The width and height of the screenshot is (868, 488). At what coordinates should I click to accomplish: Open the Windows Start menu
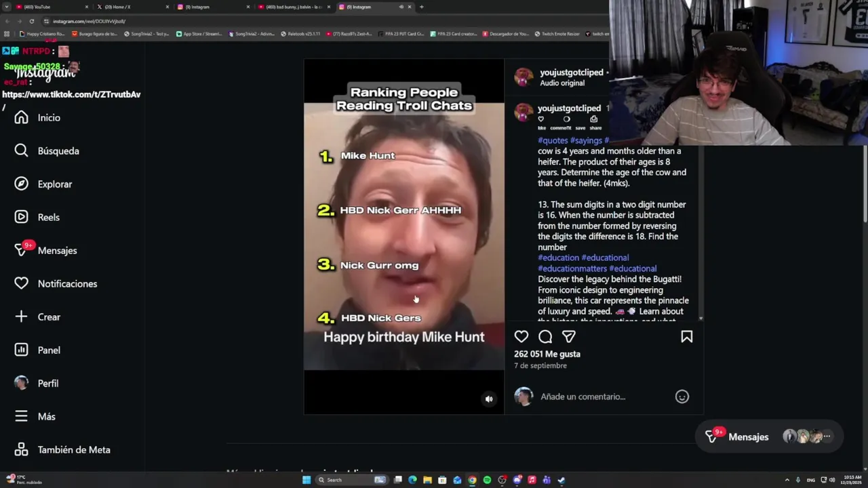click(307, 480)
